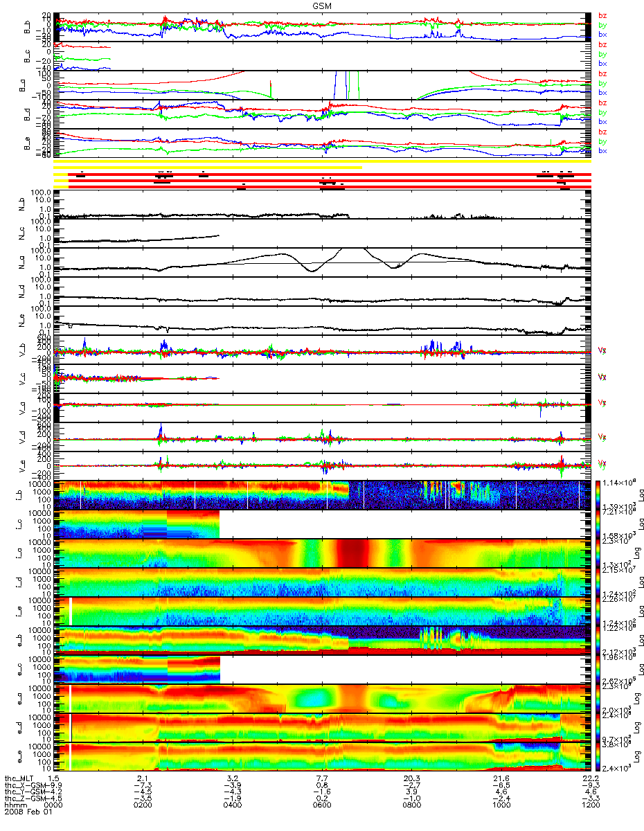Click the by legend entry beside B_b panel
This screenshot has width=644, height=831.
pos(602,25)
